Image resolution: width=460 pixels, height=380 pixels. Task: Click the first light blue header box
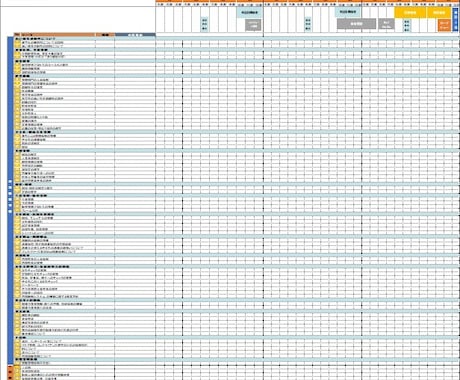coord(250,12)
